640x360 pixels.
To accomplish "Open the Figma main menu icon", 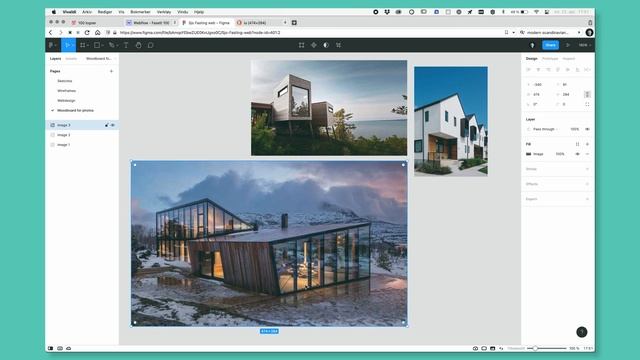I will click(x=51, y=45).
